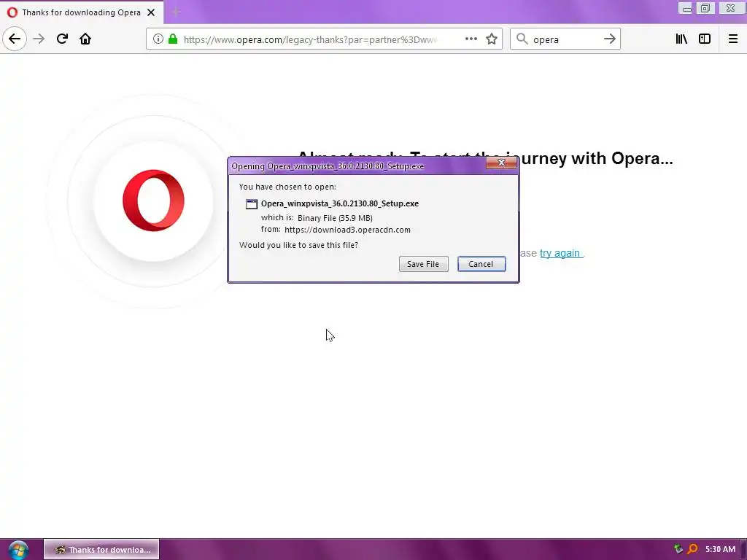Follow the try again link
The width and height of the screenshot is (747, 560).
coord(561,253)
